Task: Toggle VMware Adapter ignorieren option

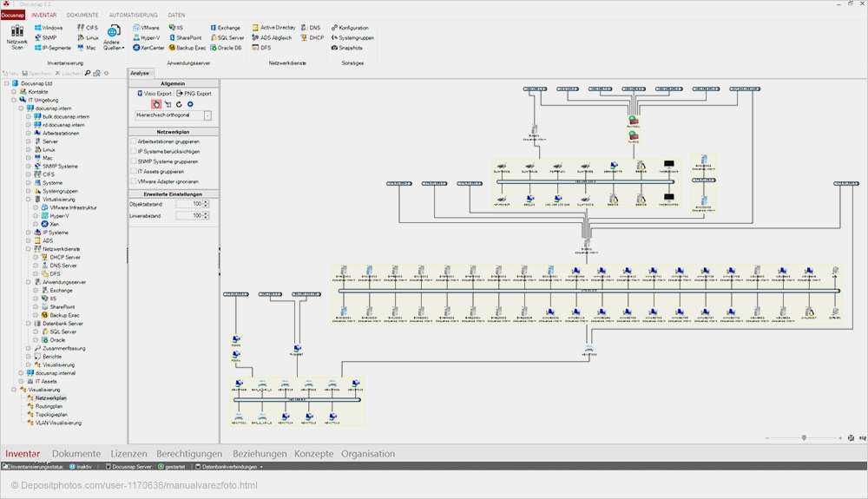Action: click(x=133, y=181)
